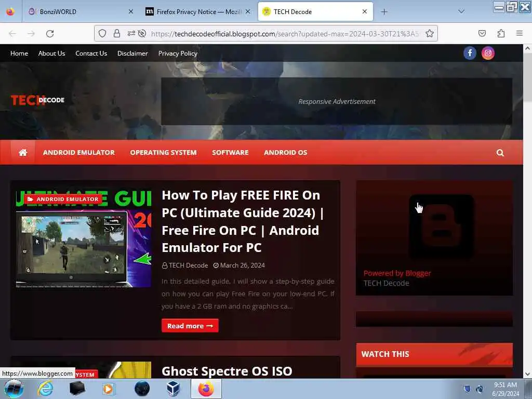Click the Blogger logo in sidebar

point(442,227)
